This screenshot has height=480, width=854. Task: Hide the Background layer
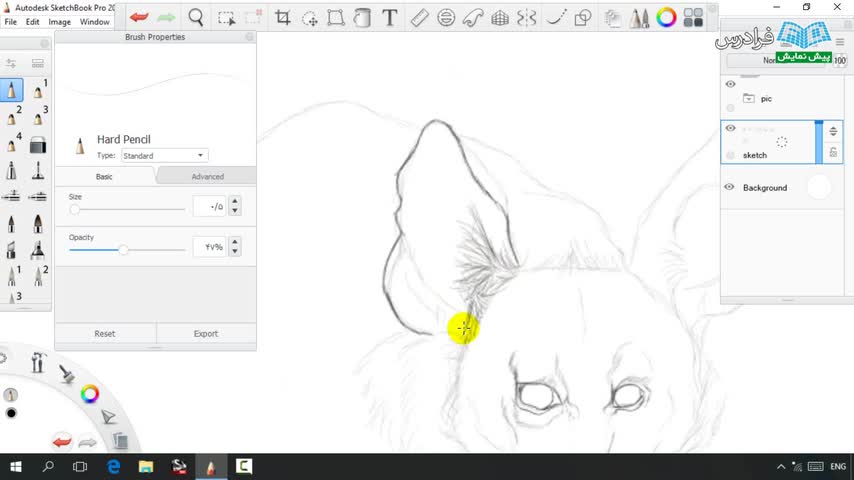(x=730, y=187)
